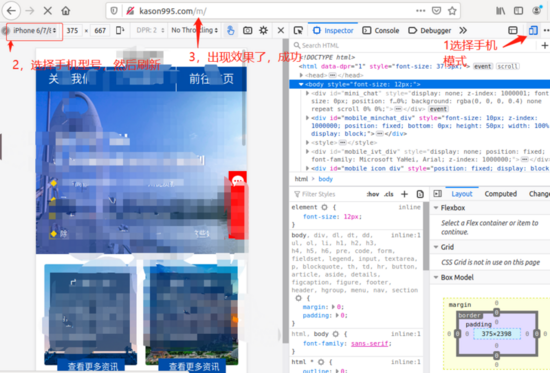Toggle touch simulation hand icon
Image resolution: width=550 pixels, height=373 pixels.
click(x=230, y=31)
